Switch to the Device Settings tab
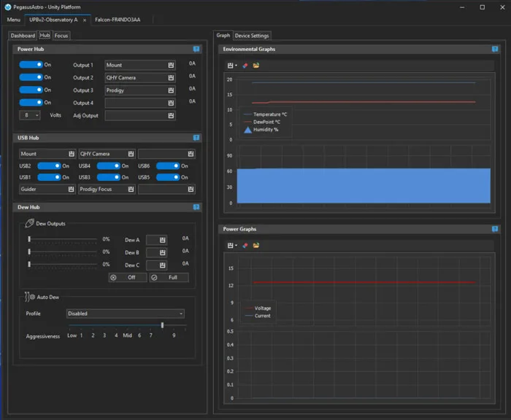Viewport: 511px width, 420px height. click(x=252, y=35)
